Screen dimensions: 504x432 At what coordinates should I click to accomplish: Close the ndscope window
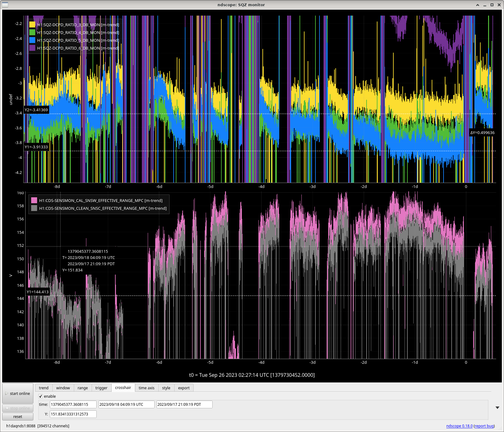(499, 5)
